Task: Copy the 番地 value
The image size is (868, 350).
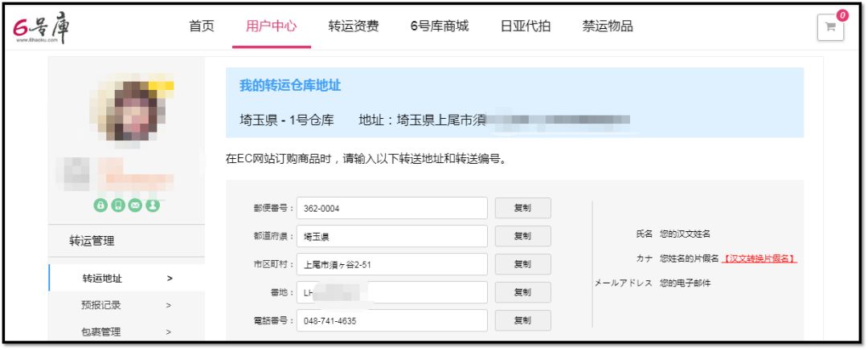Action: (522, 292)
